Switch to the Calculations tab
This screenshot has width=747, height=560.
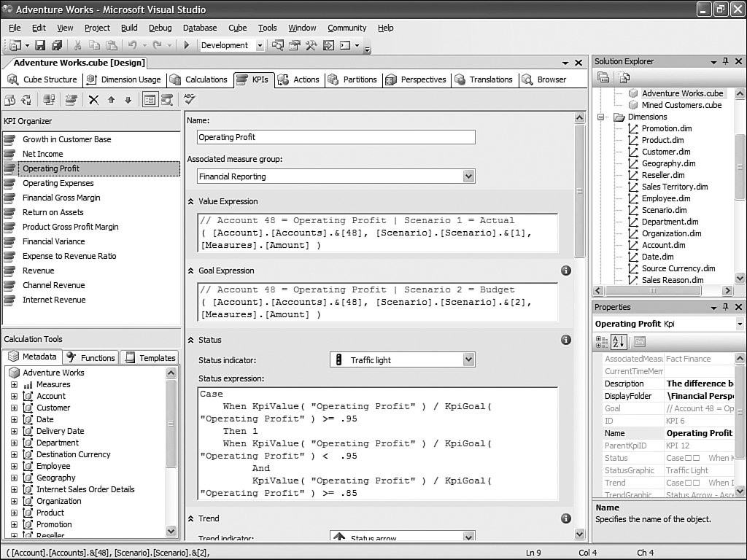(x=199, y=79)
